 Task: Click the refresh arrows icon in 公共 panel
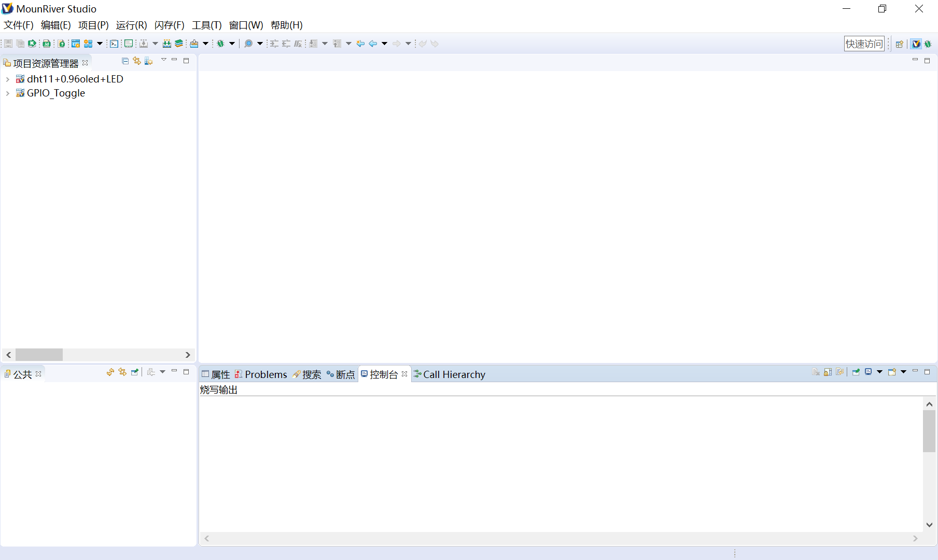[110, 372]
